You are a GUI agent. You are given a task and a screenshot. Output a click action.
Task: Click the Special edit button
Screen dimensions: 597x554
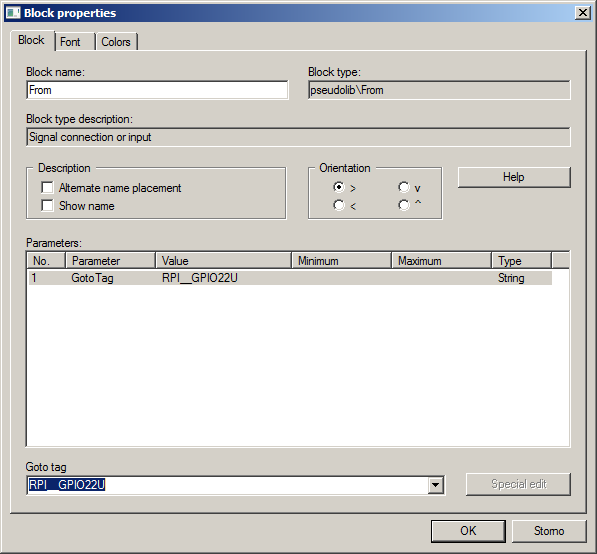tap(518, 484)
